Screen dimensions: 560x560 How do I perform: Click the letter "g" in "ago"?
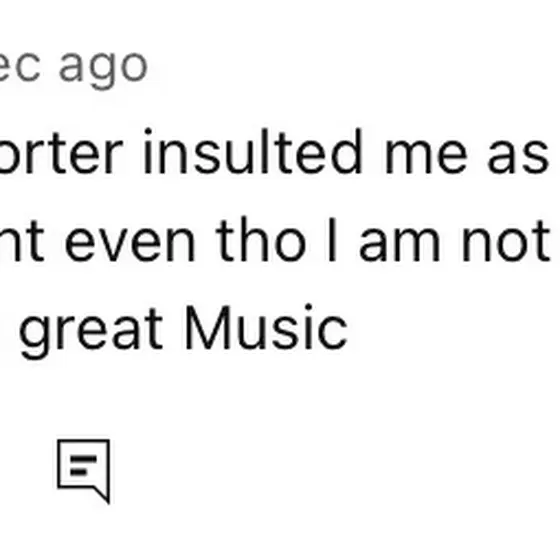pos(103,71)
